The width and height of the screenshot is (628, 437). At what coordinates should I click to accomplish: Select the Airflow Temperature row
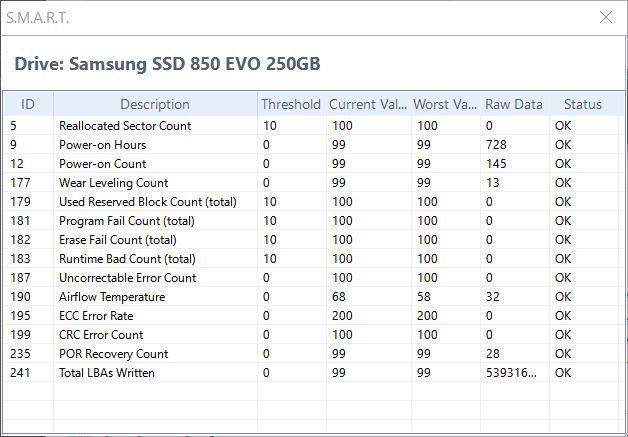(x=312, y=297)
